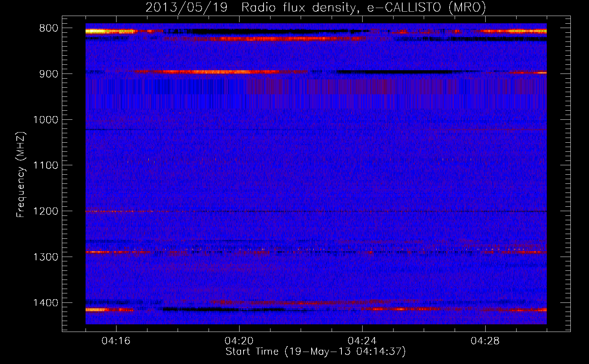The height and width of the screenshot is (364, 589).
Task: Click the 04:16 time tick label
Action: pyautogui.click(x=116, y=341)
